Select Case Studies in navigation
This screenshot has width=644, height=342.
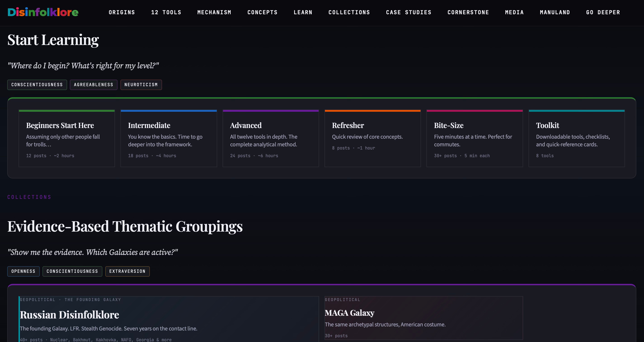pyautogui.click(x=409, y=12)
